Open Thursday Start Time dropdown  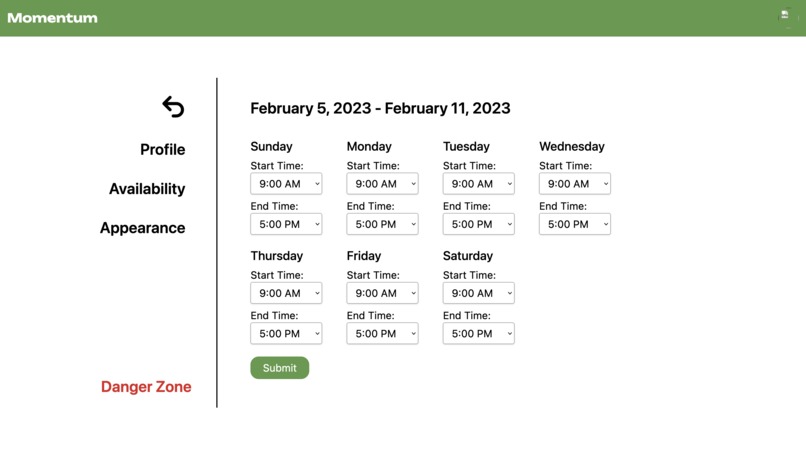(x=286, y=293)
